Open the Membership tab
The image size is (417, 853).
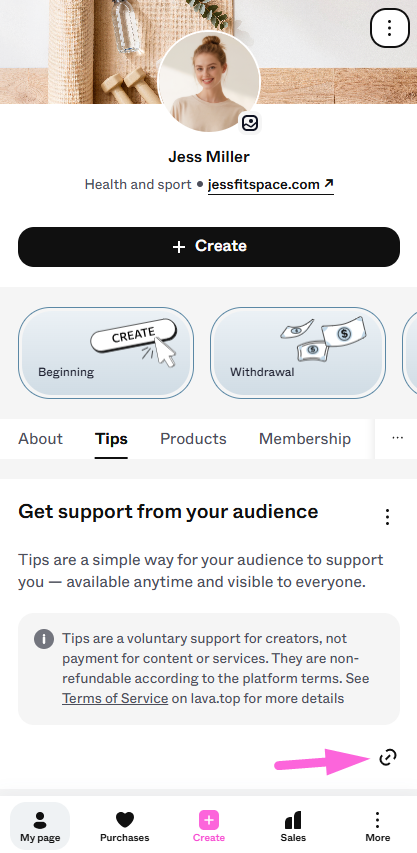click(305, 439)
